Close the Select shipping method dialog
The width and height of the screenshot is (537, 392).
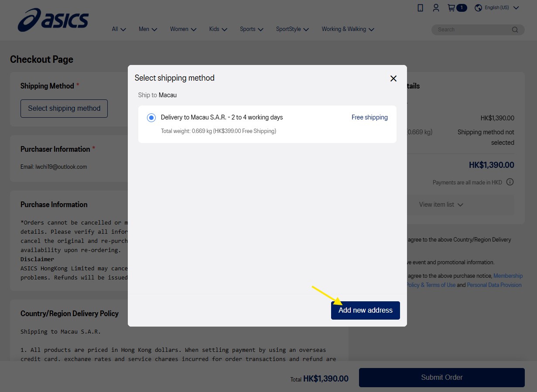(x=393, y=78)
